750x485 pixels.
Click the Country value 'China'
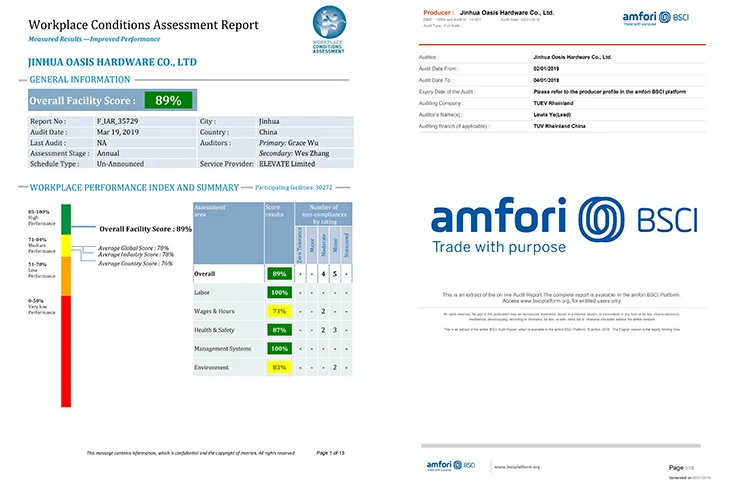[x=268, y=132]
